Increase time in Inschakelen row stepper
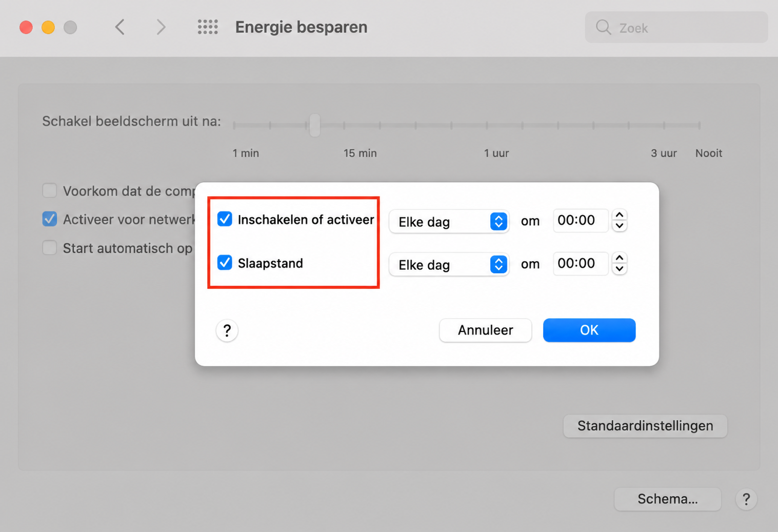Viewport: 778px width, 532px height. coord(620,215)
